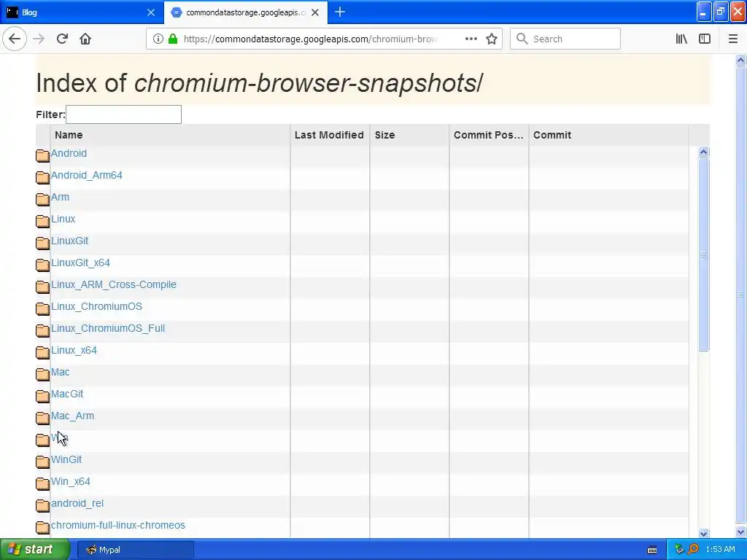
Task: Click folder icon beside Linux
Action: tap(42, 221)
